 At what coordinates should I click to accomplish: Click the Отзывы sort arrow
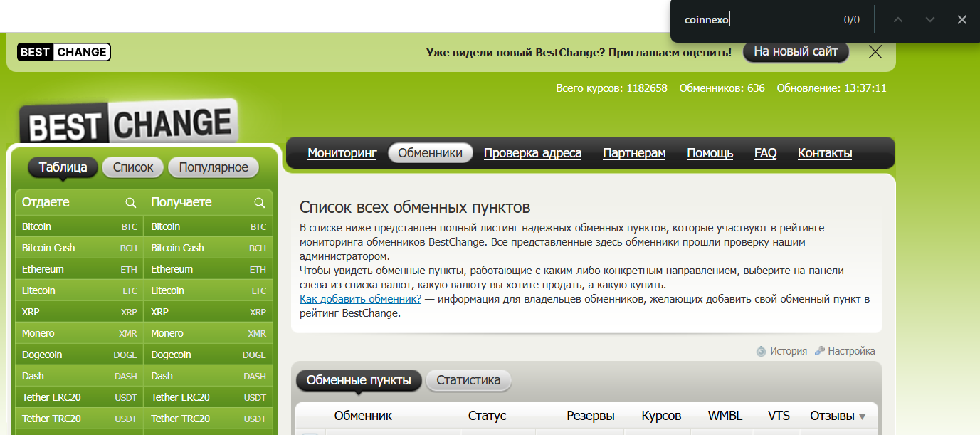click(863, 416)
